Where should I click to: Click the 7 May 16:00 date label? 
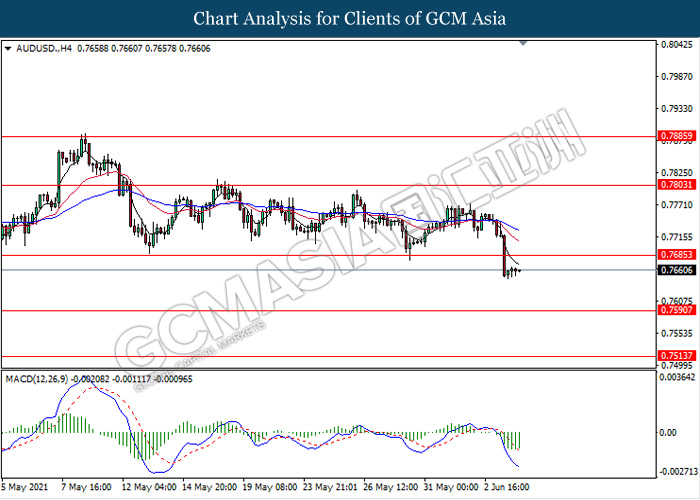click(x=86, y=487)
